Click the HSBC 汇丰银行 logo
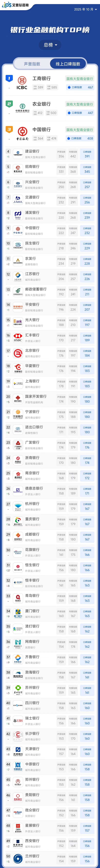The image size is (100, 868). point(18,338)
